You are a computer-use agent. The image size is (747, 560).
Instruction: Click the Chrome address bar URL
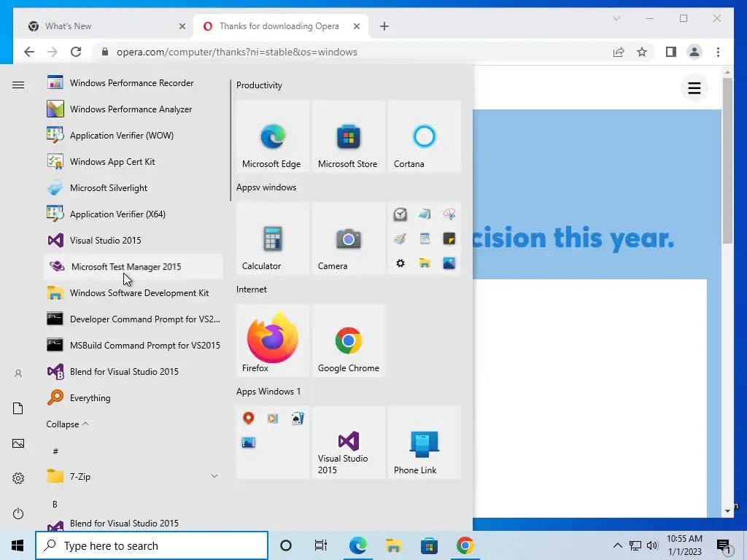[x=237, y=52]
